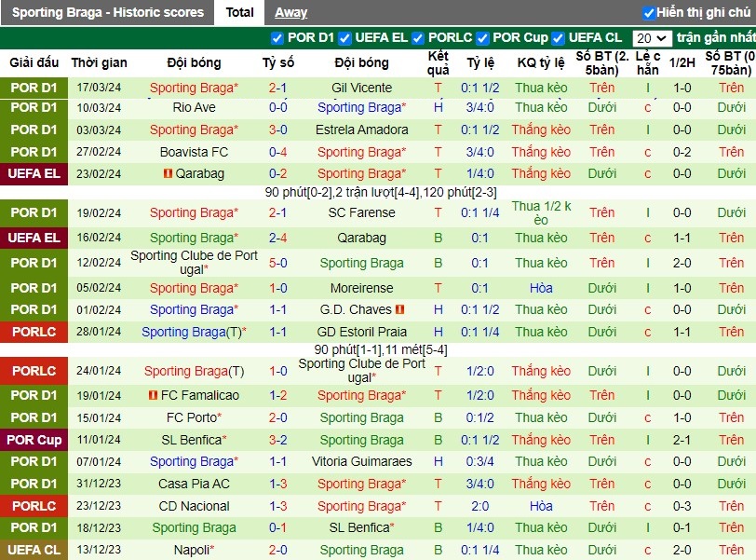The height and width of the screenshot is (560, 756).
Task: Click the 5-0 score on 12/02/24
Action: [x=277, y=263]
